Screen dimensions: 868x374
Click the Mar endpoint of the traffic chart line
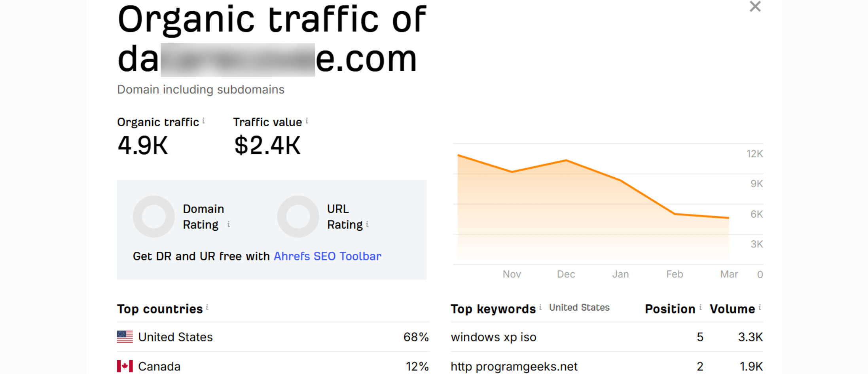tap(728, 218)
